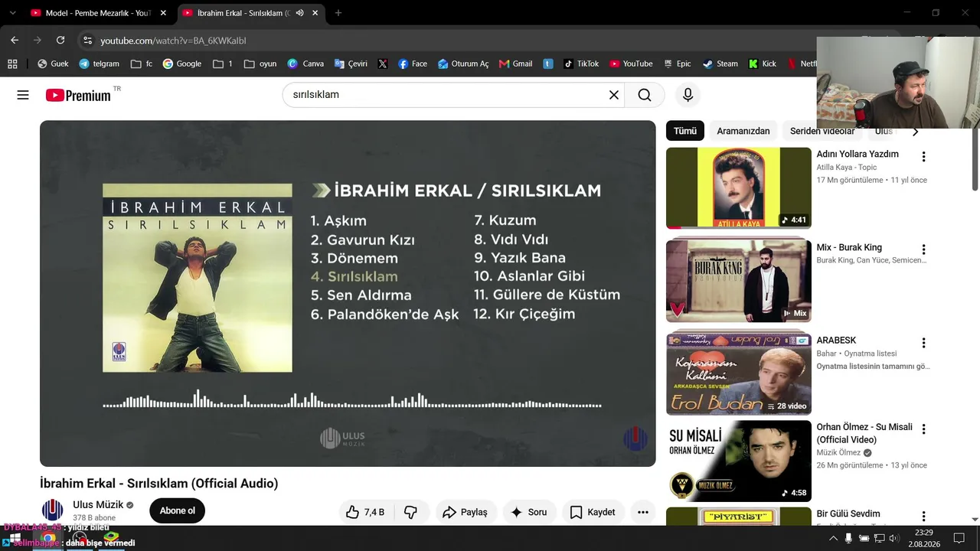Image resolution: width=980 pixels, height=551 pixels.
Task: Mute the İbrahim Erkal tab audio
Action: pyautogui.click(x=299, y=13)
